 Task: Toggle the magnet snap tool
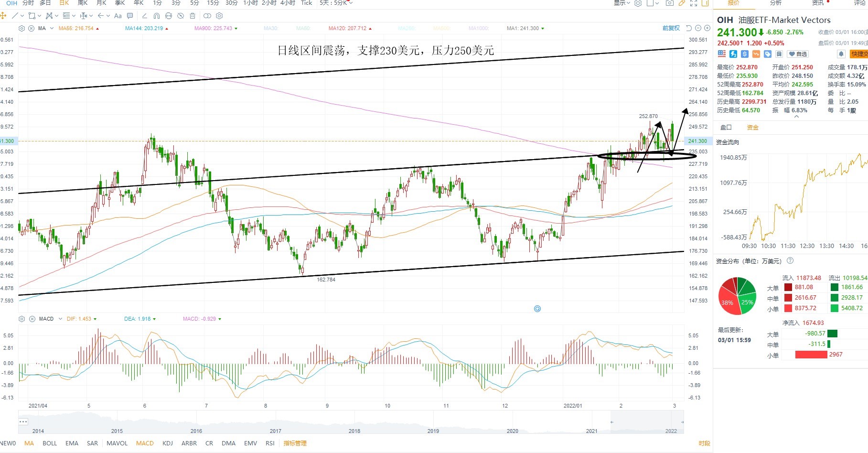point(157,16)
